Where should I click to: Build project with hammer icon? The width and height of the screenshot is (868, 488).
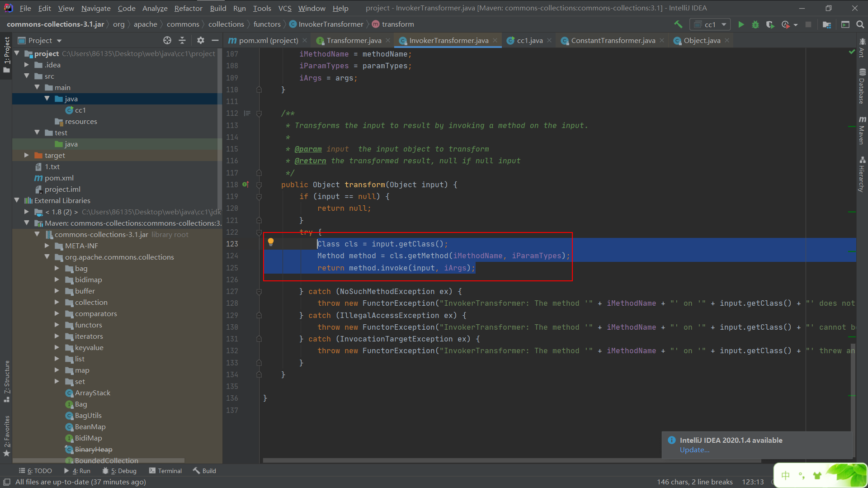coord(678,24)
